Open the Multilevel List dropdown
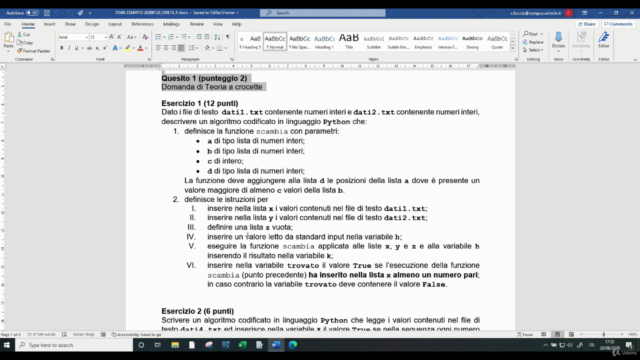Image resolution: width=640 pixels, height=360 pixels. click(x=189, y=37)
